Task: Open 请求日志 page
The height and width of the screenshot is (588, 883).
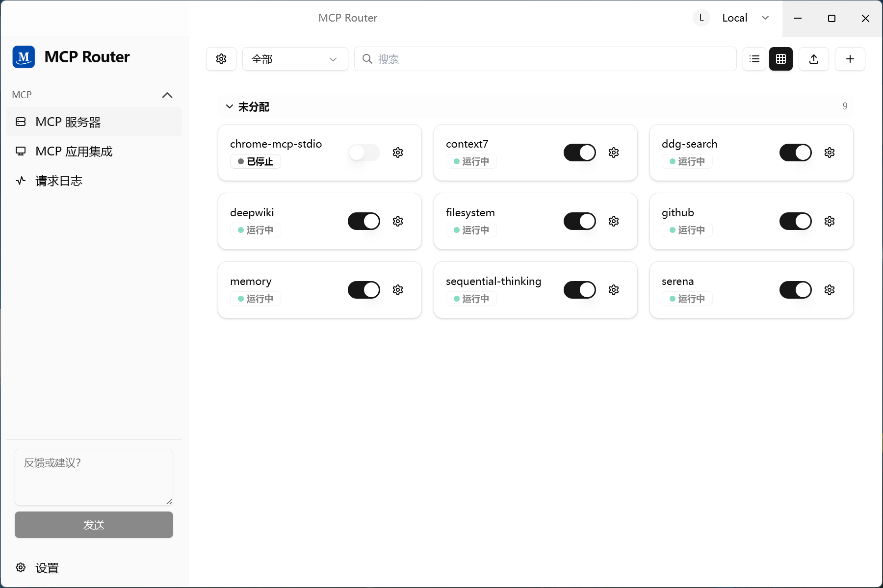Action: coord(94,181)
